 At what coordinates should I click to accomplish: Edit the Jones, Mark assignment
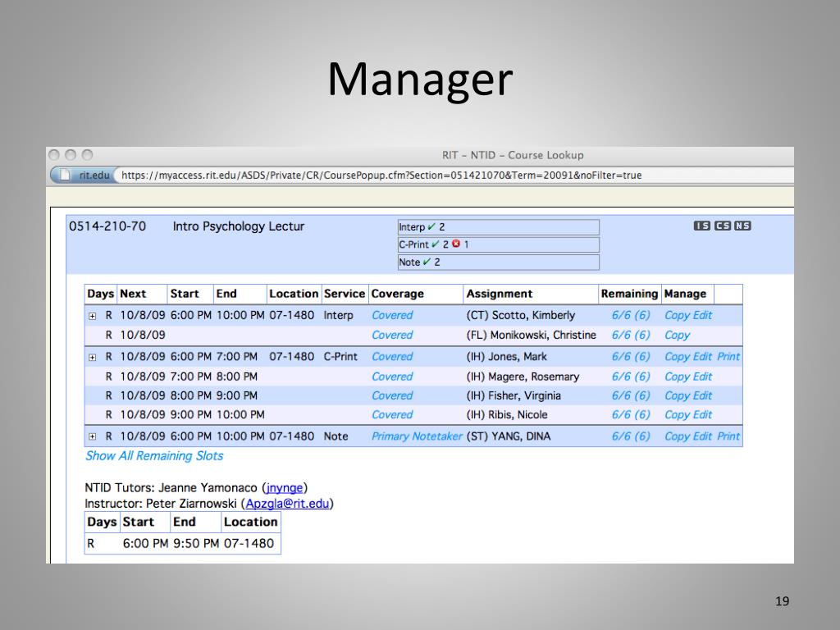click(x=702, y=357)
